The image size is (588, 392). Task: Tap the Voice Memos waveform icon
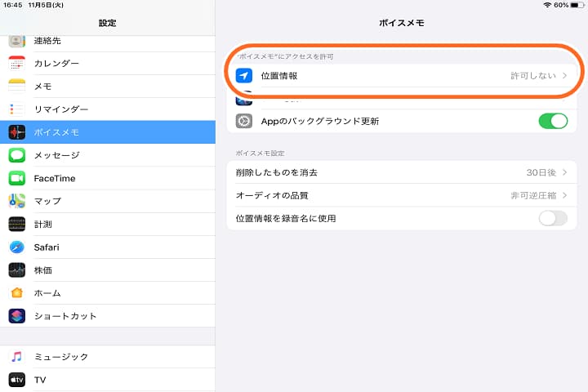coord(17,132)
